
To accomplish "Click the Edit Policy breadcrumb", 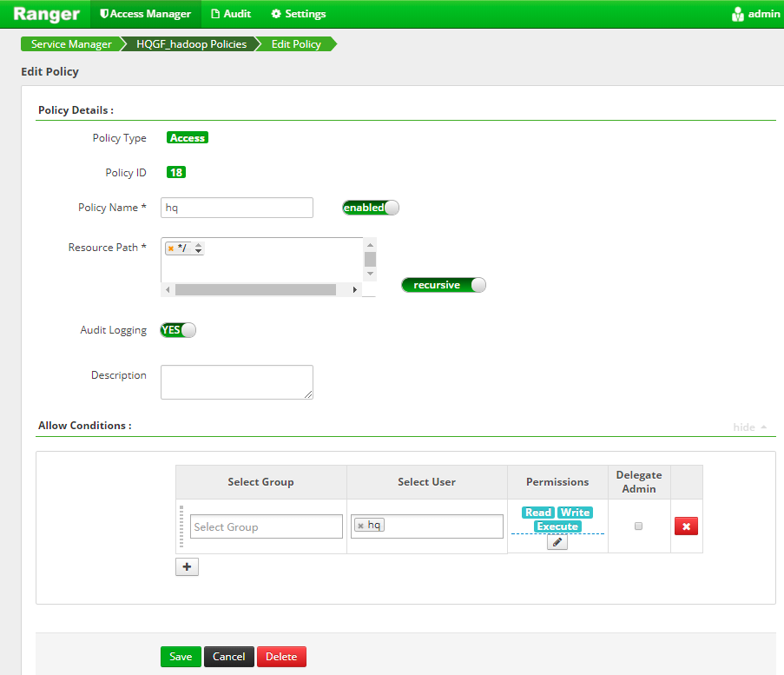I will [x=296, y=44].
